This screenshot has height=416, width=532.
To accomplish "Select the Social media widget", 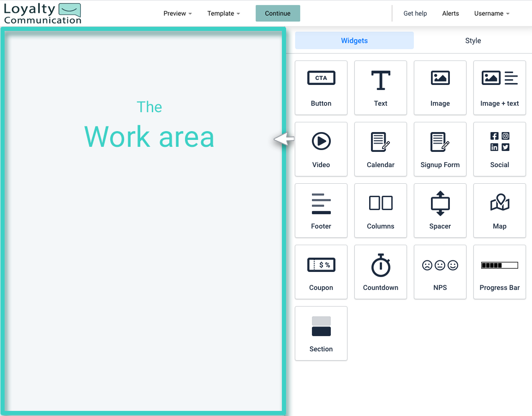I will pyautogui.click(x=499, y=149).
